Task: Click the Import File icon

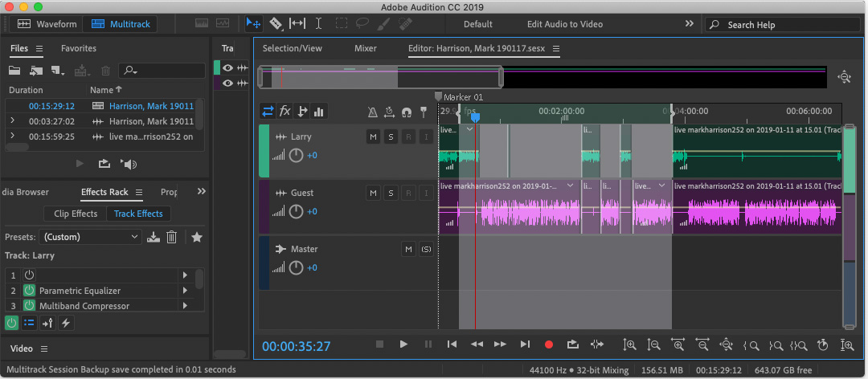Action: [36, 71]
